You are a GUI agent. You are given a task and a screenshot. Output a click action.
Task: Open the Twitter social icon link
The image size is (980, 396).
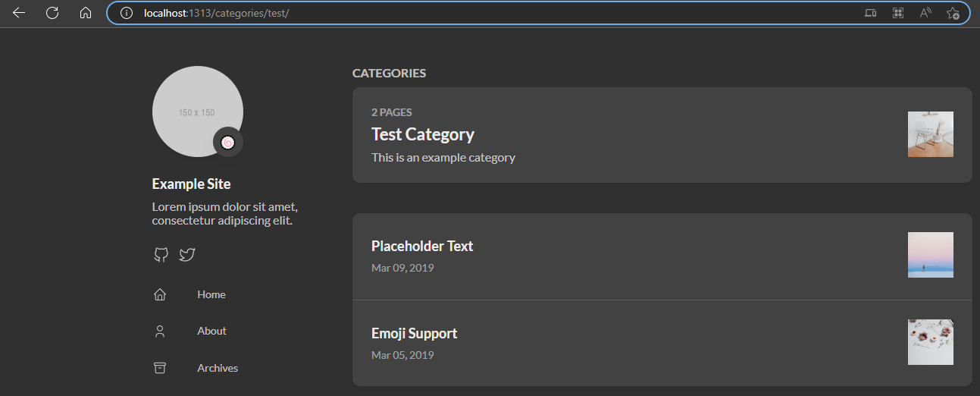click(x=187, y=255)
